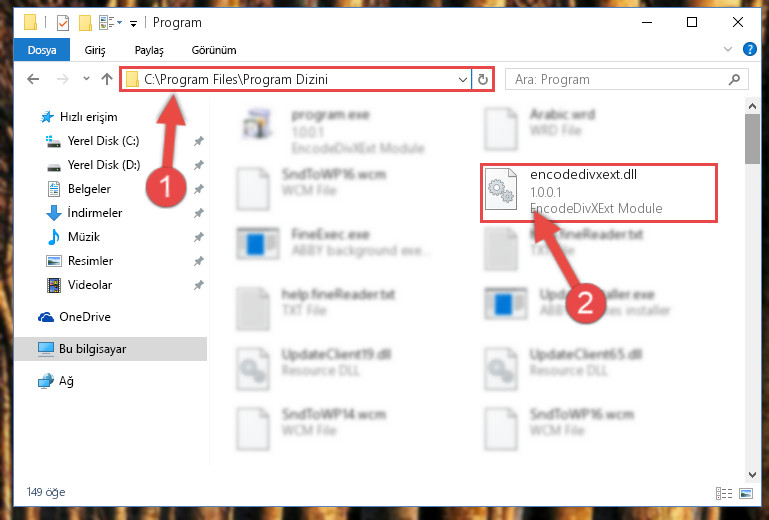Image resolution: width=769 pixels, height=520 pixels.
Task: Expand the ribbon with the chevron
Action: click(728, 50)
